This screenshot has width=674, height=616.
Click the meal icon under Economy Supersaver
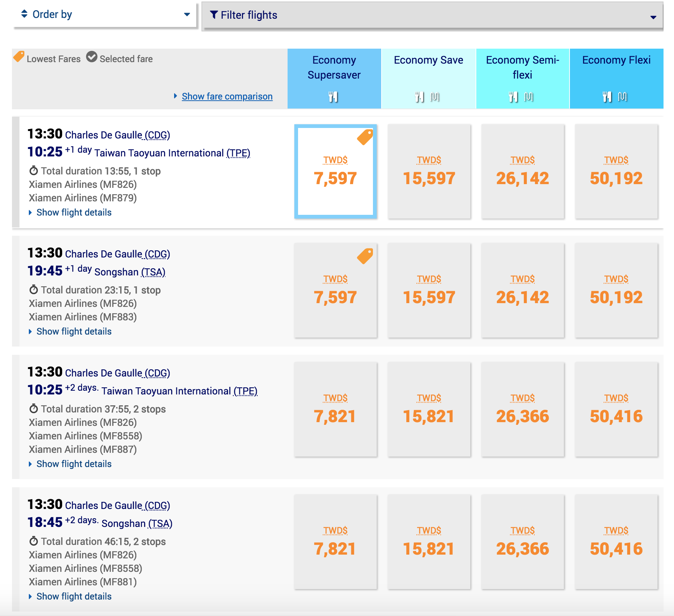click(333, 97)
